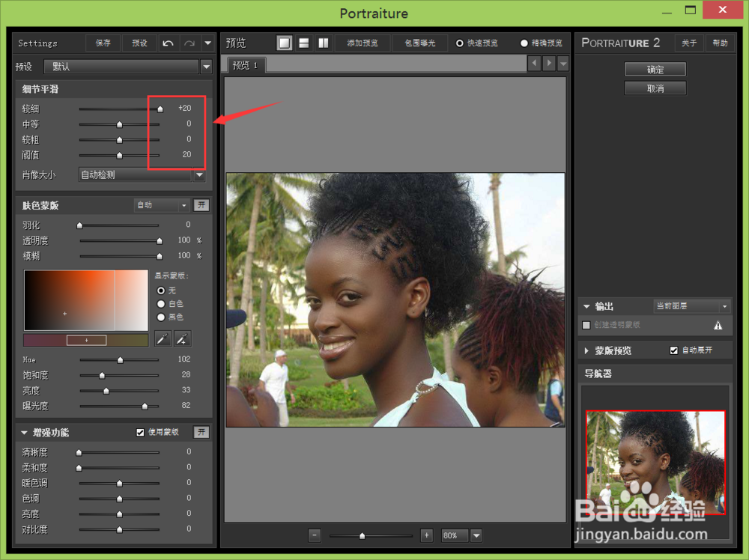Collapse the 增强功能 section triangle
749x560 pixels.
pyautogui.click(x=24, y=433)
